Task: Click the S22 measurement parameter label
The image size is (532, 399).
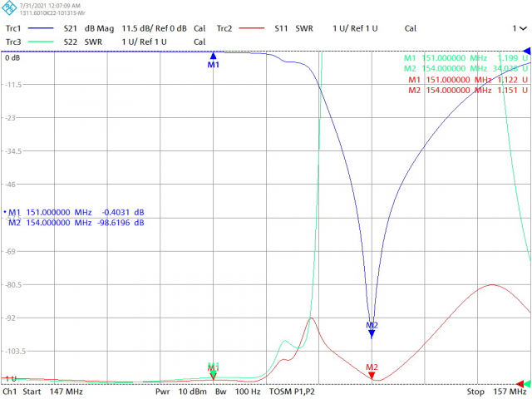Action: [70, 42]
